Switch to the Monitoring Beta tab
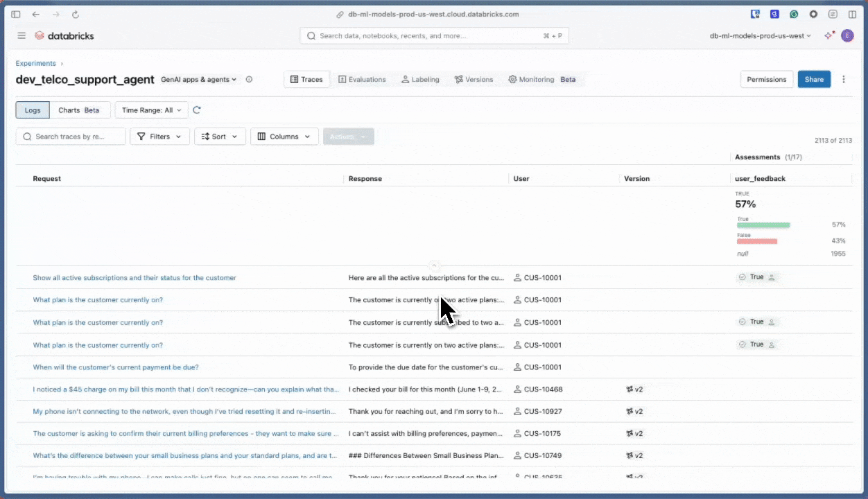Image resolution: width=868 pixels, height=499 pixels. pos(542,80)
